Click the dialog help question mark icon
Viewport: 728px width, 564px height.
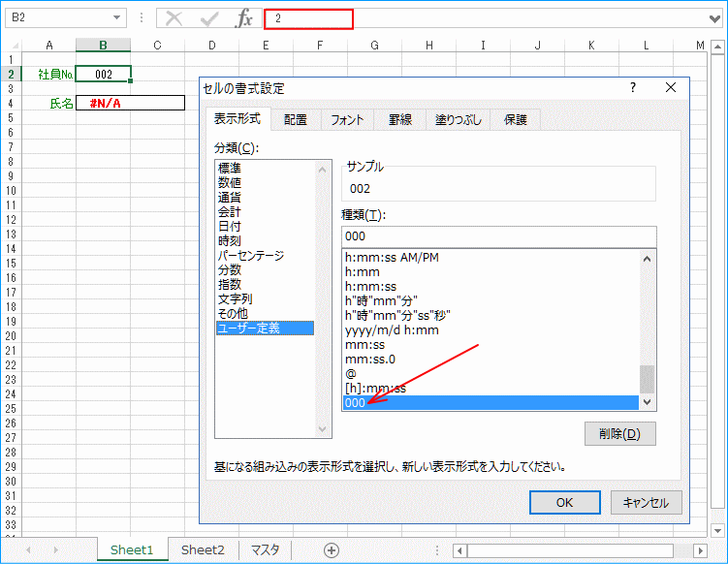coord(633,87)
